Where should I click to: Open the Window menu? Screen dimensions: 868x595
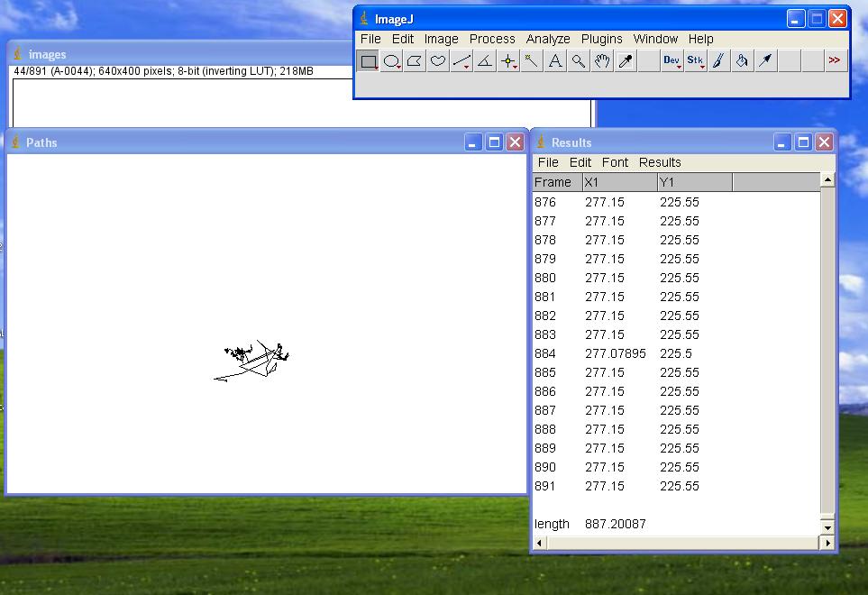655,39
